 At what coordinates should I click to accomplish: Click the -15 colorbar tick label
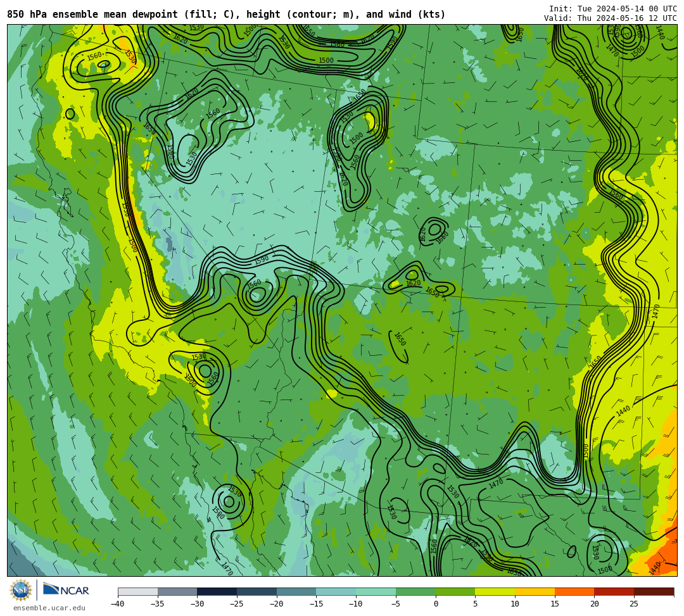[316, 604]
